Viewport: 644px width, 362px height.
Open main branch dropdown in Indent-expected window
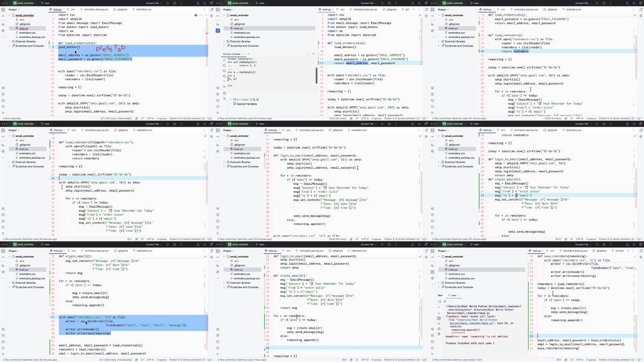46,3
